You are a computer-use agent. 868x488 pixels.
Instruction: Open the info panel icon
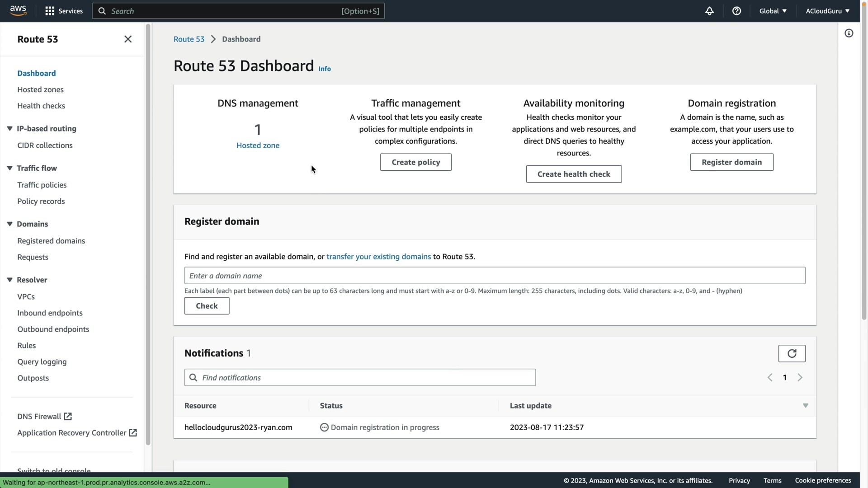point(849,33)
